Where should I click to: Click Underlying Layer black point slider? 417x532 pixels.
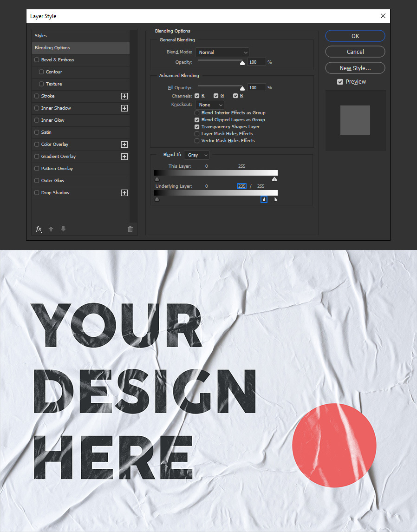point(157,199)
